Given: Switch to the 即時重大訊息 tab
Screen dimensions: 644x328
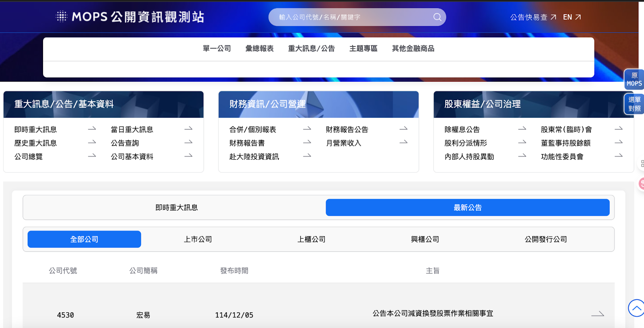Looking at the screenshot, I should (177, 208).
